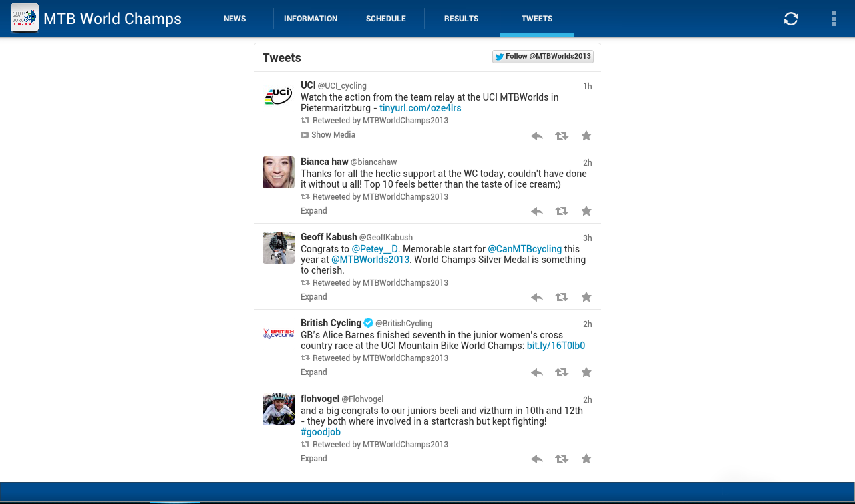Retweet Bianca haw's tweet

[562, 211]
